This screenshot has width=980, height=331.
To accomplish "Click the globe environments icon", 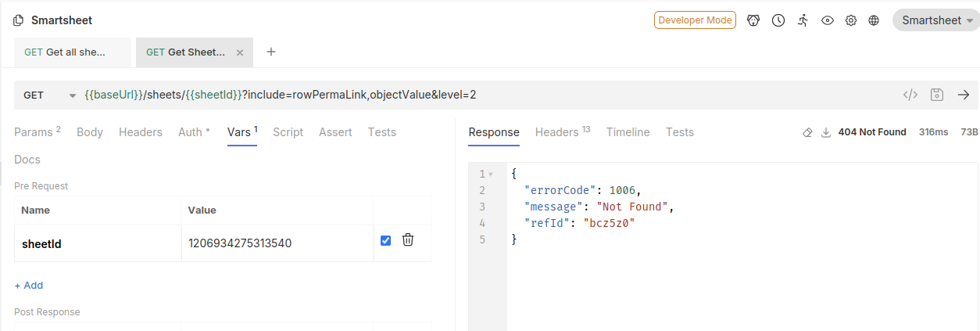I will point(874,20).
